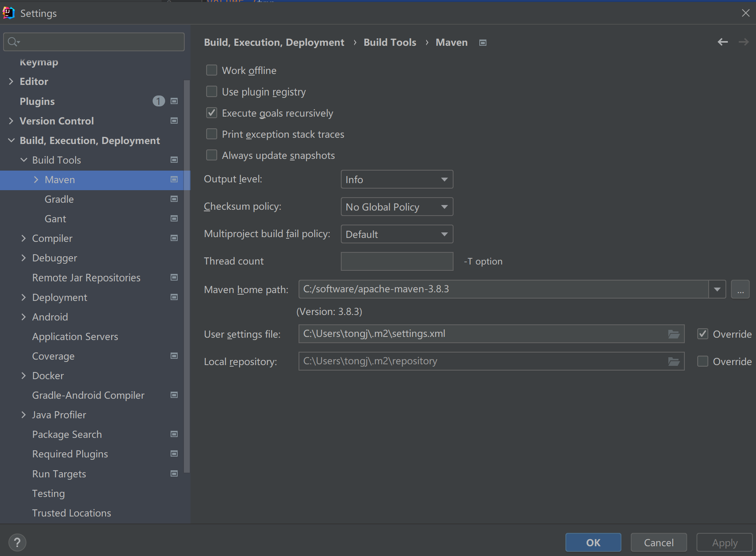
Task: Toggle Override for Local repository
Action: [x=703, y=362]
